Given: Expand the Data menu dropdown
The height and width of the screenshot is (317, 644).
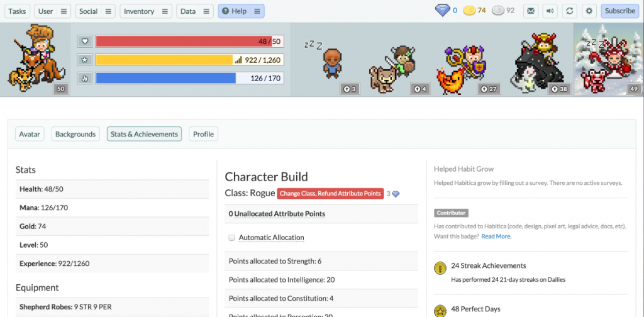Looking at the screenshot, I should coord(206,11).
